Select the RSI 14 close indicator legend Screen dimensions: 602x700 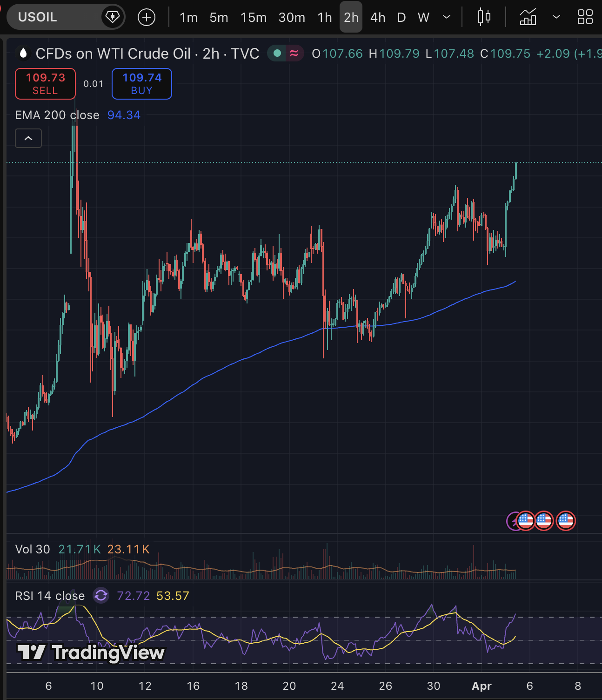(x=50, y=596)
